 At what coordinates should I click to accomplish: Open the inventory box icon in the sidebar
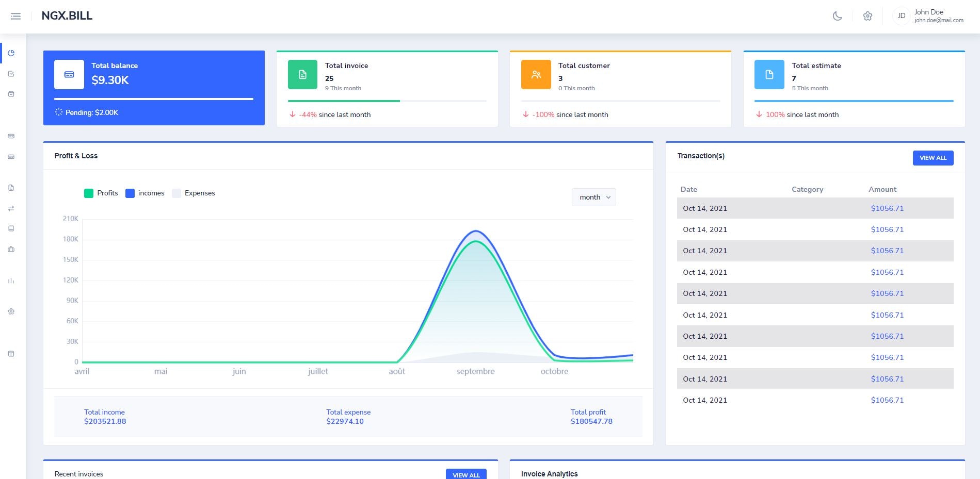pos(11,94)
